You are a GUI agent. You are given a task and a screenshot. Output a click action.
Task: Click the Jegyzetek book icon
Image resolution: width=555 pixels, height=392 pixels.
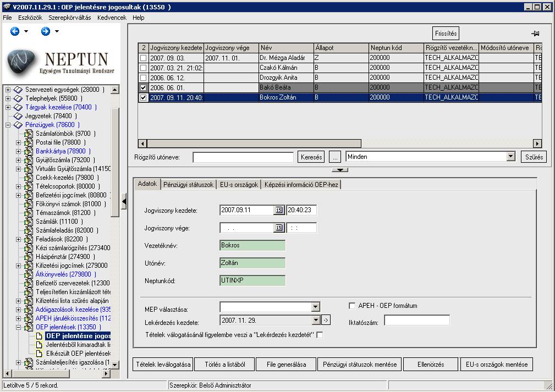click(x=18, y=116)
